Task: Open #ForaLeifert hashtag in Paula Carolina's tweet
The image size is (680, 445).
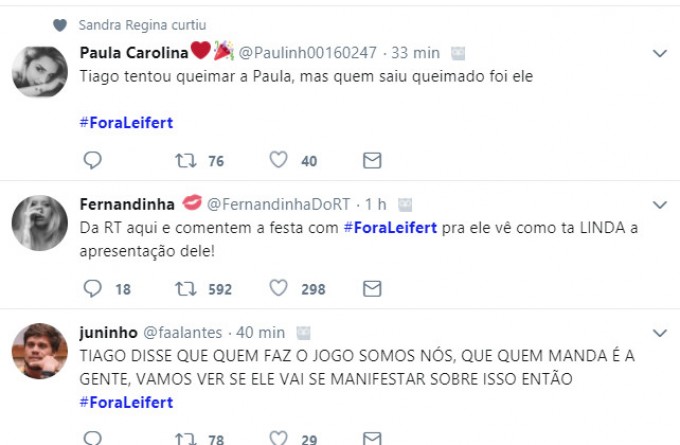Action: 126,123
